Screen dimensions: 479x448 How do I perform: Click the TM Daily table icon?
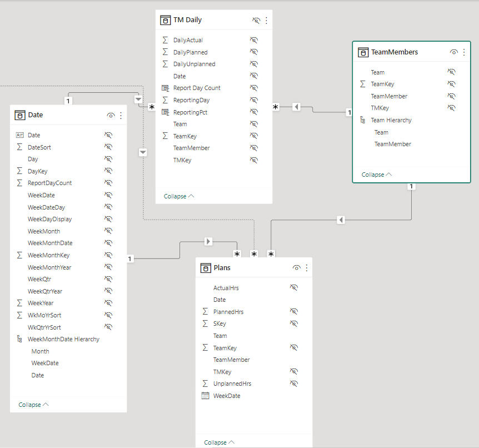pyautogui.click(x=165, y=20)
